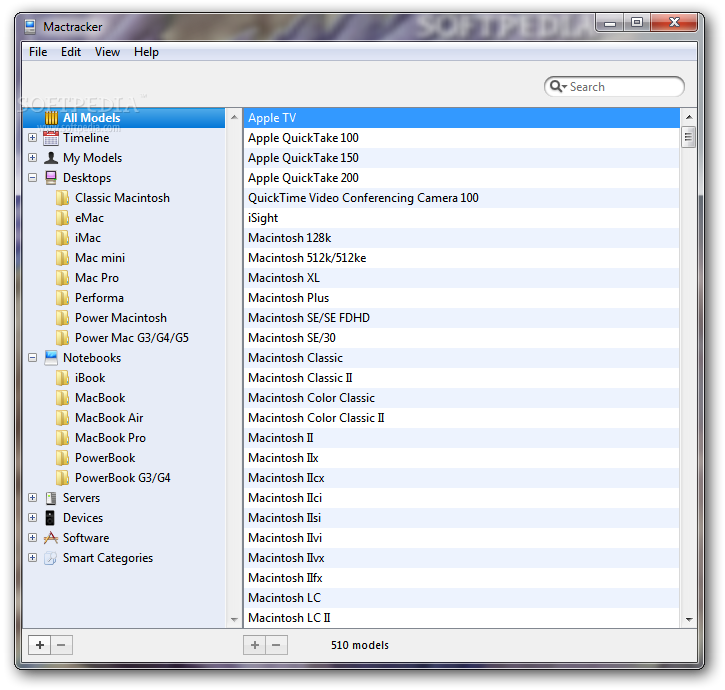Click the eMac folder icon
The width and height of the screenshot is (725, 690).
(62, 218)
